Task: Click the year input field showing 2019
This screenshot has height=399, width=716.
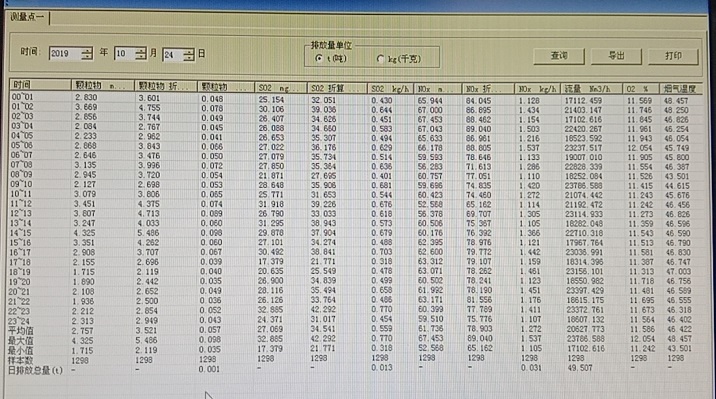Action: click(x=65, y=53)
